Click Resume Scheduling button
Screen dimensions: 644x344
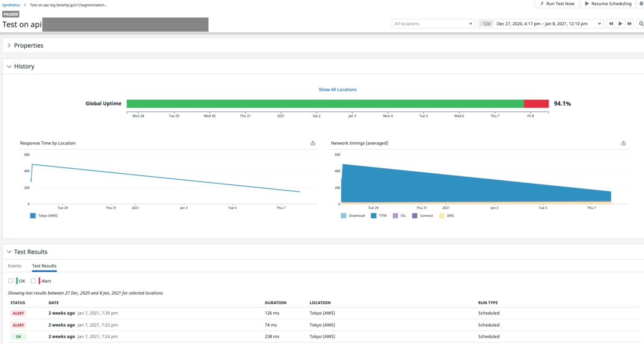click(x=608, y=4)
